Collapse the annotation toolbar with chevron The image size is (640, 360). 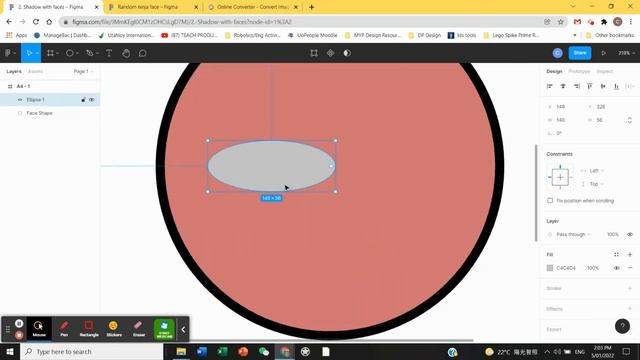click(x=183, y=329)
